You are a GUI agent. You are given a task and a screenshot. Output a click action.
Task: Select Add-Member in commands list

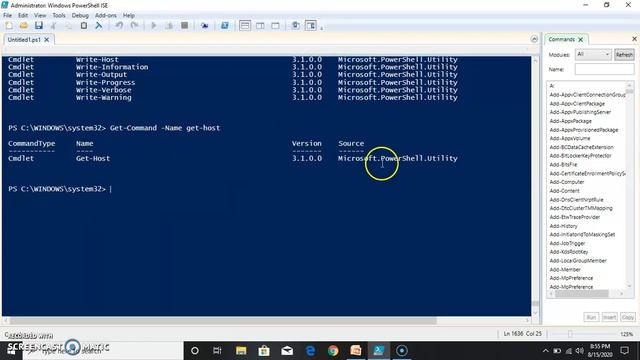[565, 269]
